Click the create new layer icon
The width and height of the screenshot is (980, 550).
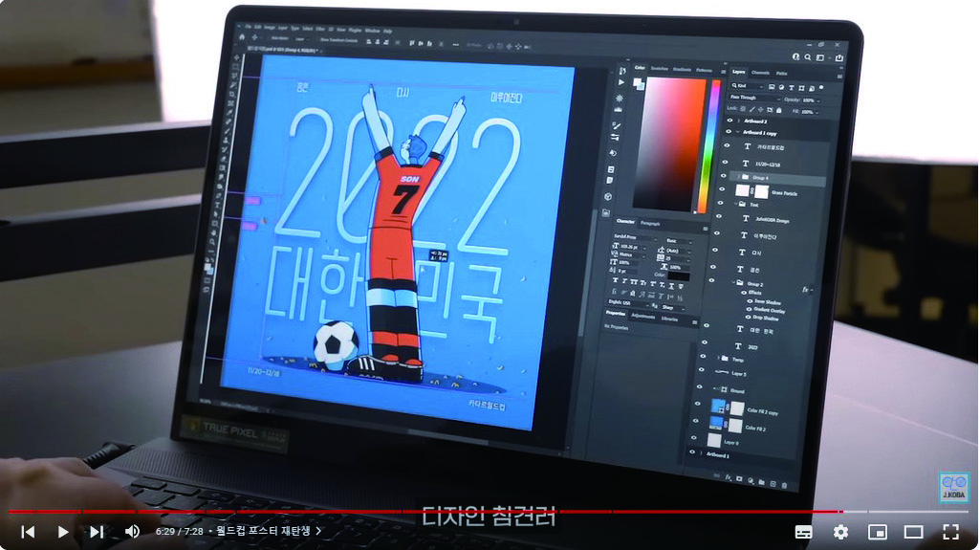point(773,483)
